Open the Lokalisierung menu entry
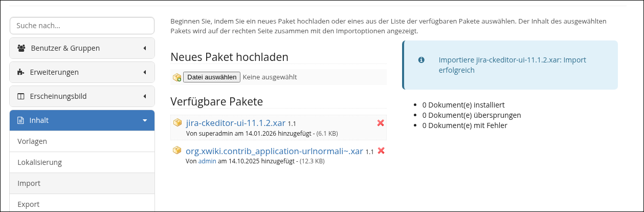 point(40,162)
